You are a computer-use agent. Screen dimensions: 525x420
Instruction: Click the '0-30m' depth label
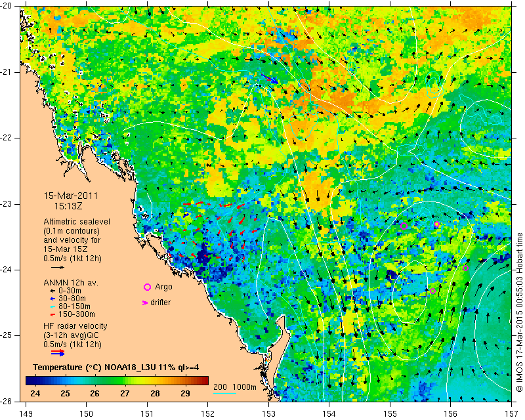coord(70,291)
